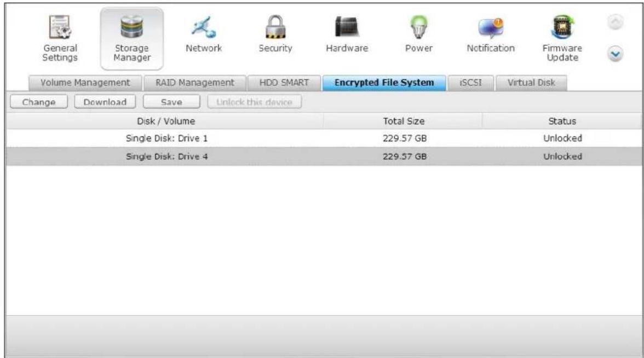The height and width of the screenshot is (358, 644).
Task: Click the Disk / Volume column header
Action: pos(165,121)
